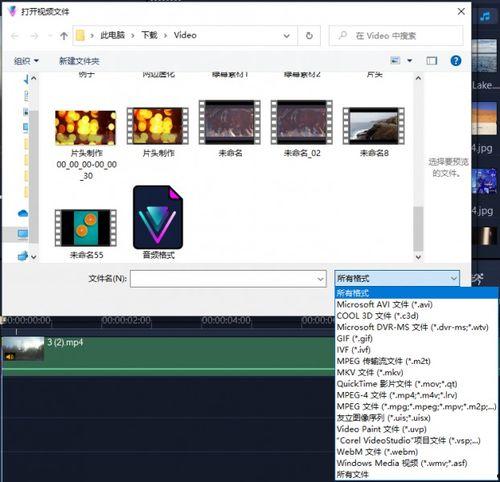Image resolution: width=500 pixels, height=482 pixels.
Task: Click the file list scrollbar thumb
Action: [418, 228]
